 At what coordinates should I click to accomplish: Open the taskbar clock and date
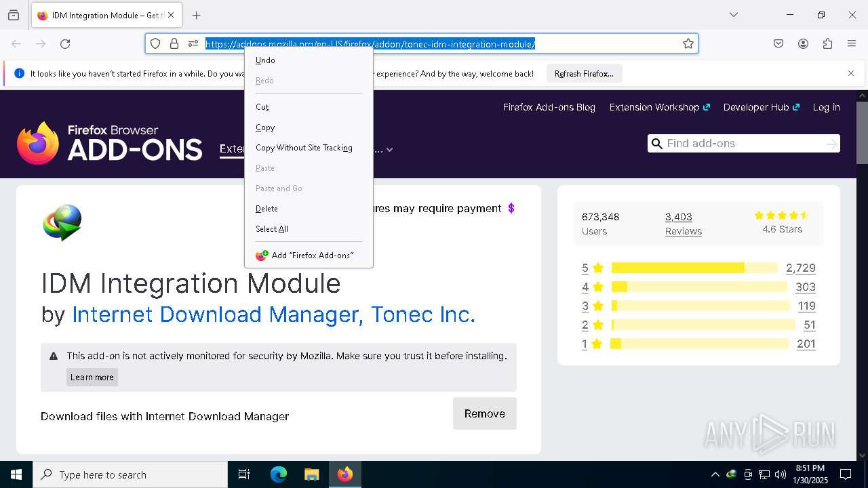pyautogui.click(x=810, y=474)
